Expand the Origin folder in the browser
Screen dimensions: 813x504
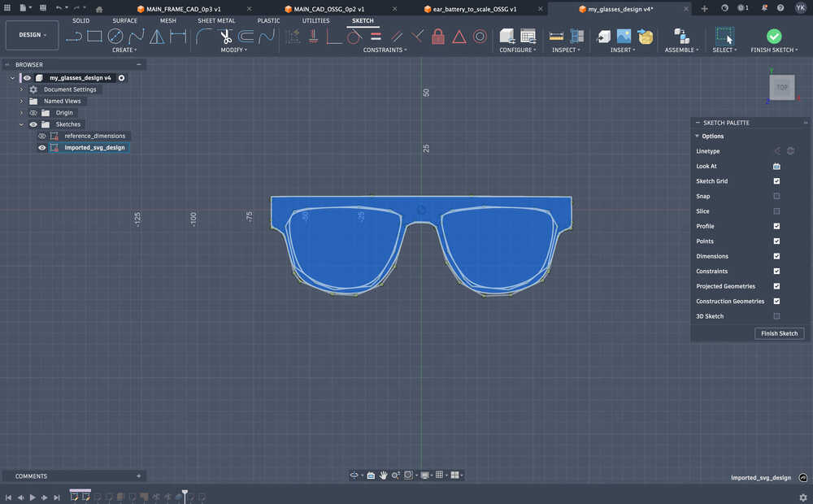pyautogui.click(x=21, y=112)
